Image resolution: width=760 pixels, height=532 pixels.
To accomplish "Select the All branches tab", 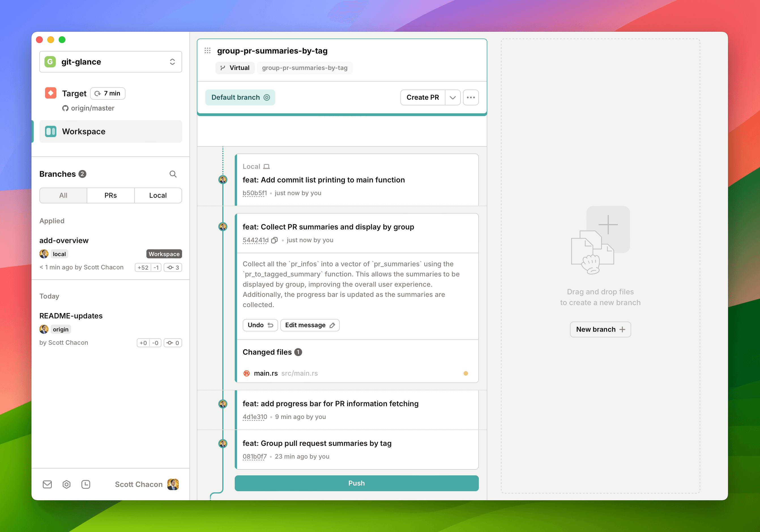I will pyautogui.click(x=63, y=195).
